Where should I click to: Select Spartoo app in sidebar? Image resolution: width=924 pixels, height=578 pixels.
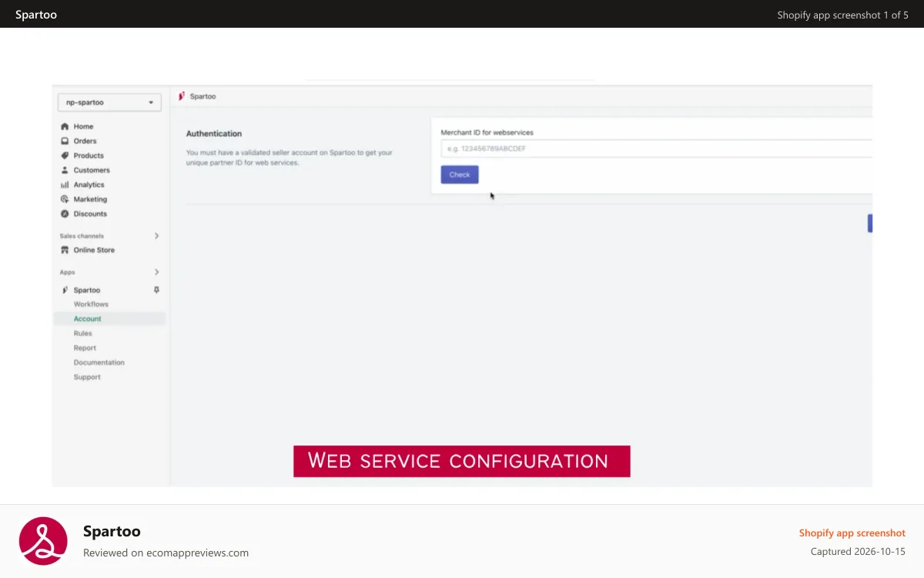(87, 291)
